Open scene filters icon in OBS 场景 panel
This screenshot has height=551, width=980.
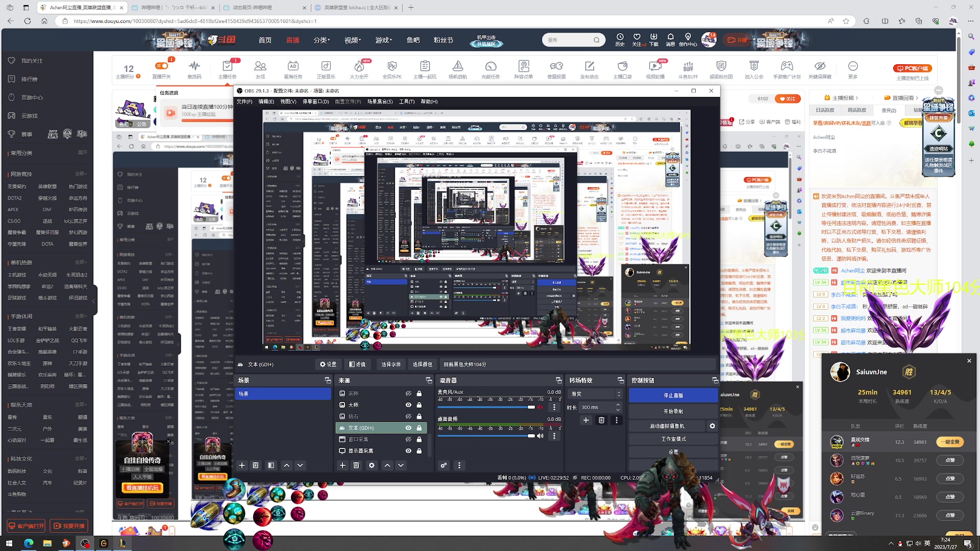point(271,465)
